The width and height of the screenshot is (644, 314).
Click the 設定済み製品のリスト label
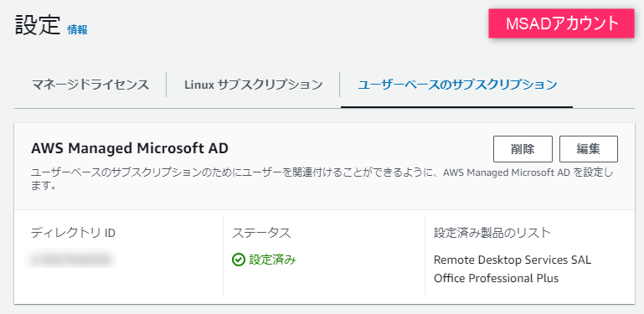coord(492,233)
